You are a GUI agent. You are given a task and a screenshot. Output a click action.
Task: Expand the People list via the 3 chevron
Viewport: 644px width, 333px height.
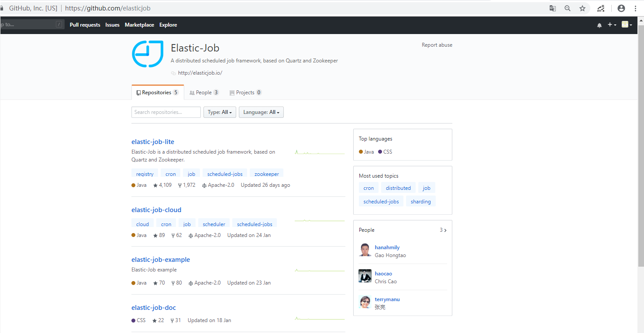point(443,230)
